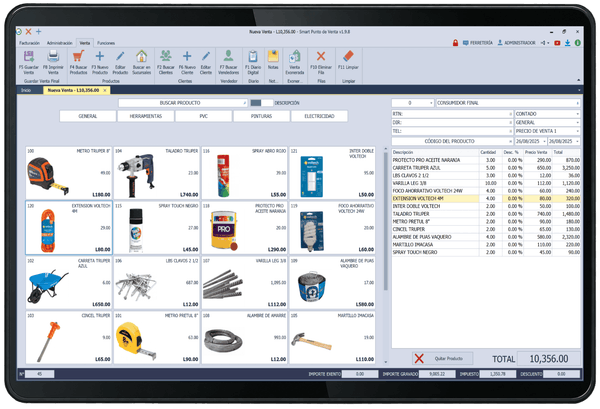Click Venta Exonerada icon
600x409 pixels.
click(x=295, y=57)
